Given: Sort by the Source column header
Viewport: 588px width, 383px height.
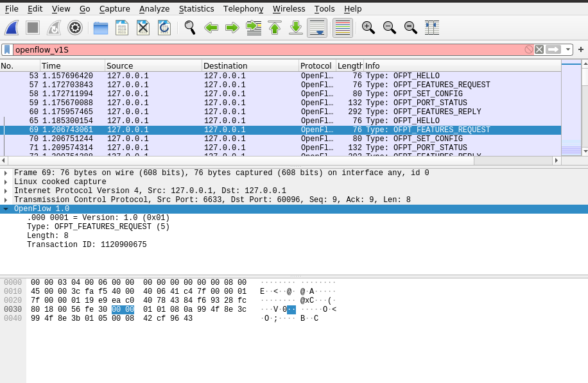Looking at the screenshot, I should point(153,66).
